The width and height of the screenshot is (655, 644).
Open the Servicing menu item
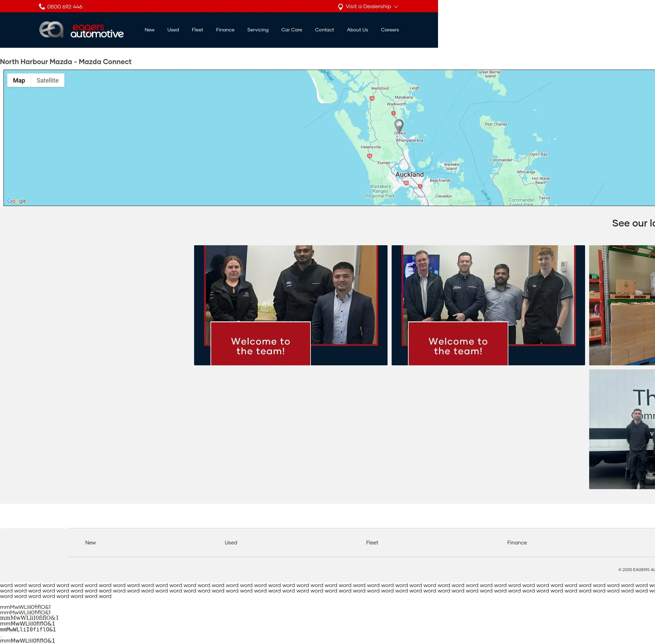pos(258,30)
